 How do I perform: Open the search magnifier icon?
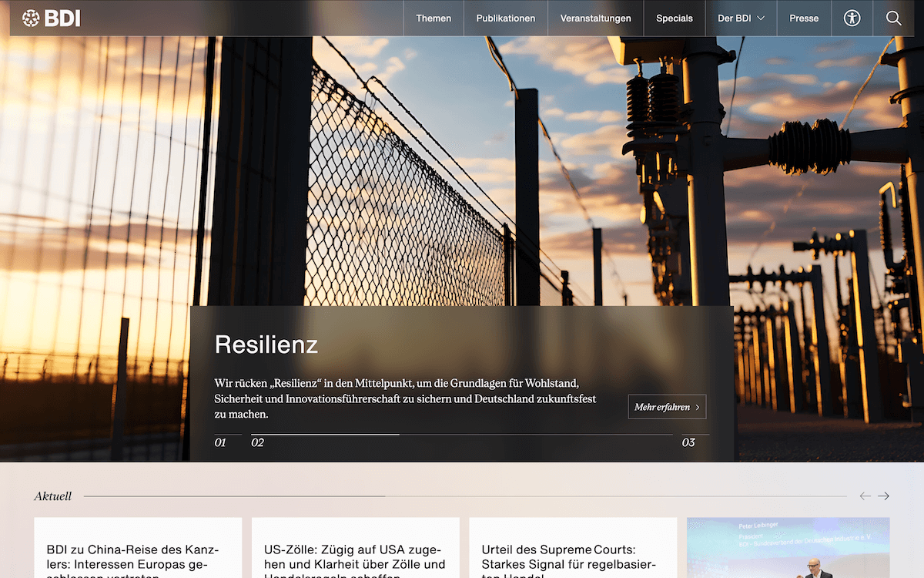pos(893,18)
